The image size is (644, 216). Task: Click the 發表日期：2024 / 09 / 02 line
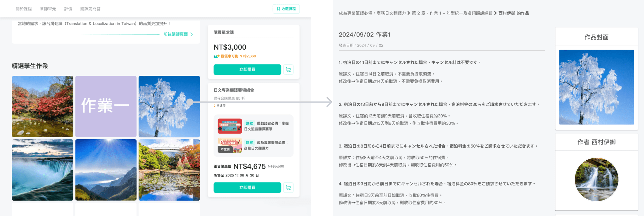click(x=361, y=45)
